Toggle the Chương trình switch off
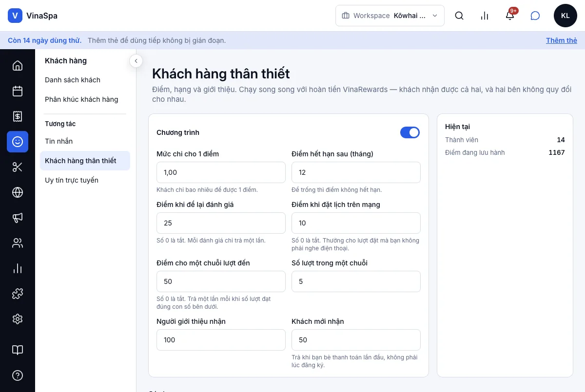This screenshot has height=392, width=585. click(x=410, y=132)
